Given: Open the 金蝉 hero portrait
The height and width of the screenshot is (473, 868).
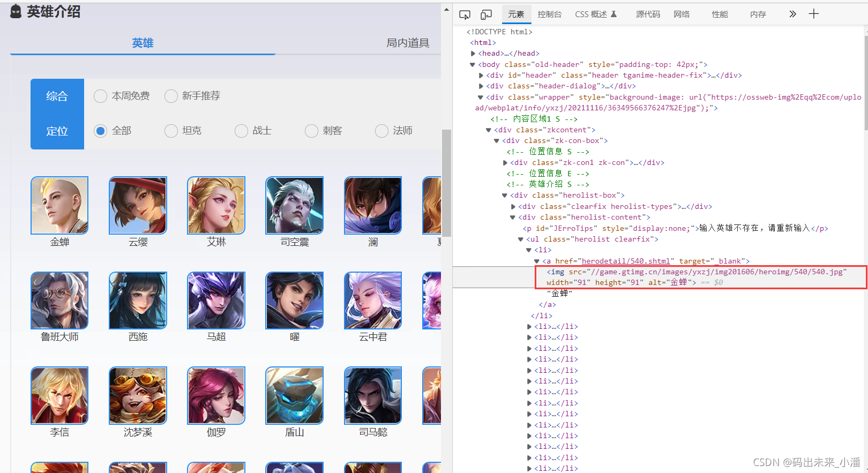Looking at the screenshot, I should pos(59,205).
